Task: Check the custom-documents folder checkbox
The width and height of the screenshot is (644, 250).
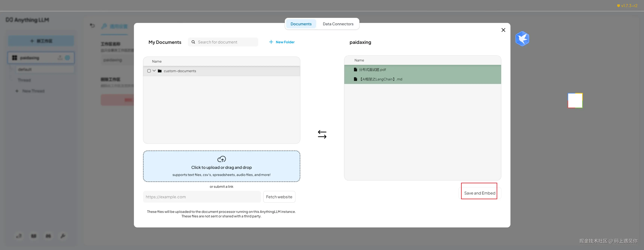Action: click(149, 71)
